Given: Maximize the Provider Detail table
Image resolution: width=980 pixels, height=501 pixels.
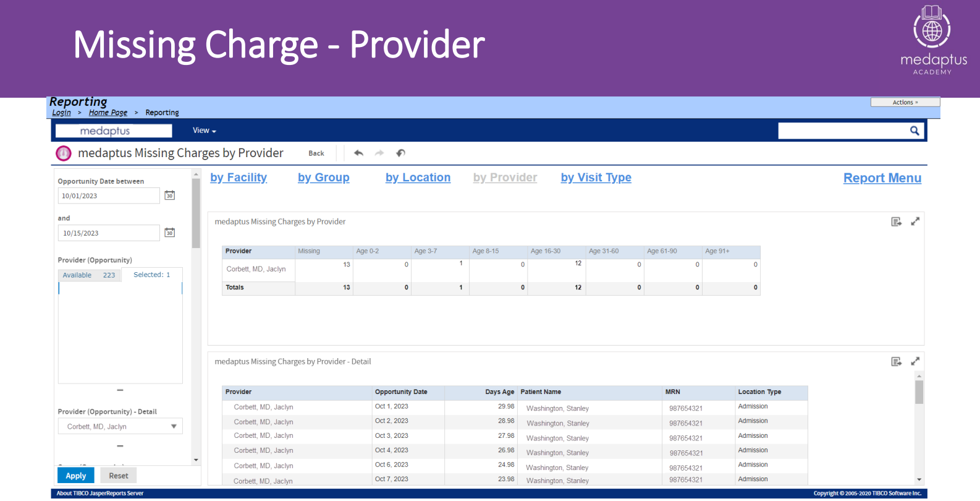Looking at the screenshot, I should pos(915,361).
